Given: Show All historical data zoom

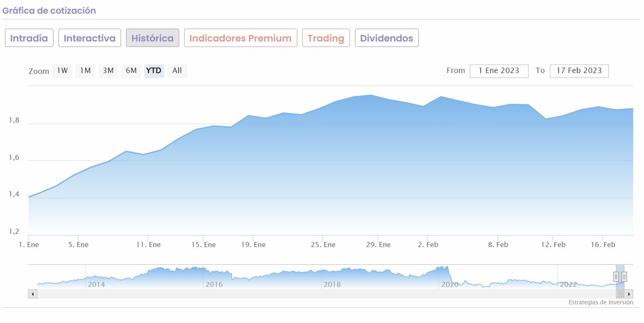Looking at the screenshot, I should coord(177,71).
